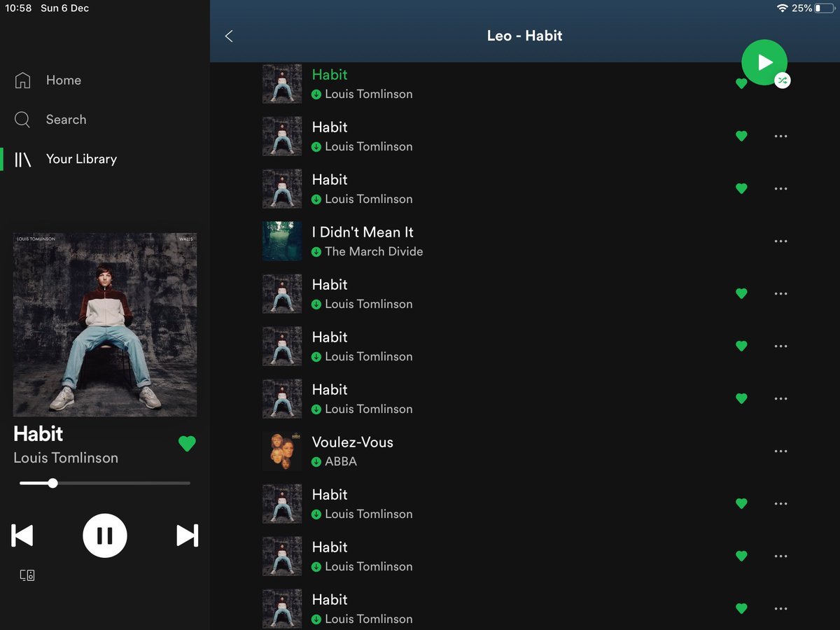Play I Didn't Mean It
Viewport: 840px width, 630px height.
(363, 232)
